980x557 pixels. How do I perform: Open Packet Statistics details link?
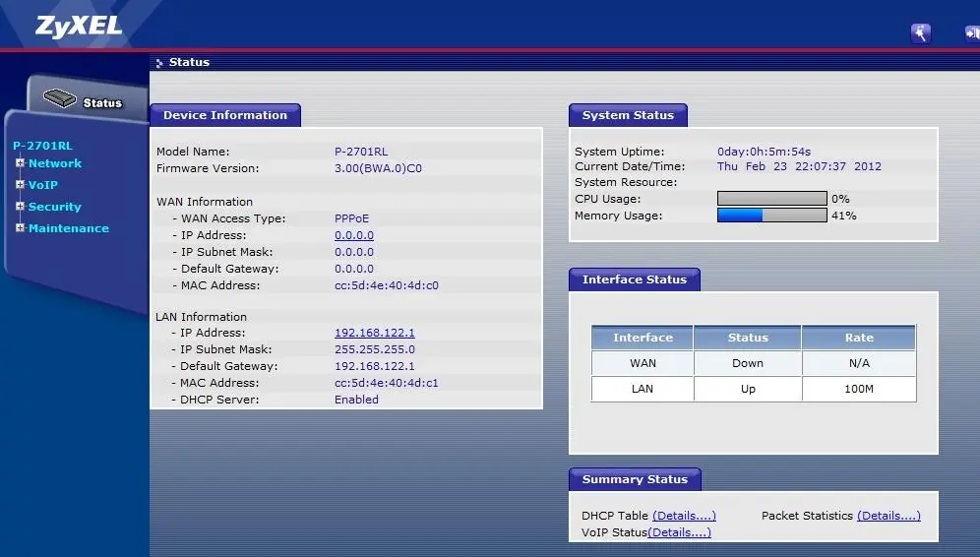(888, 516)
